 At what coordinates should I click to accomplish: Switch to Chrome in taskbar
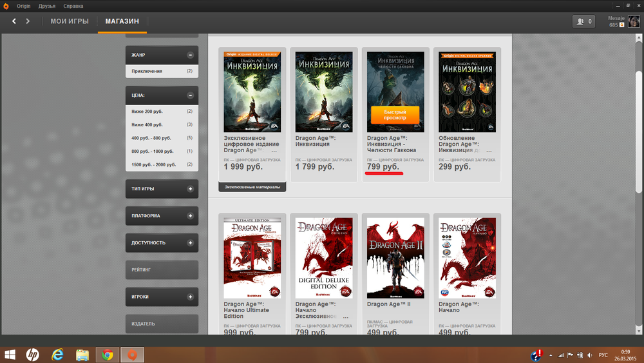point(108,355)
